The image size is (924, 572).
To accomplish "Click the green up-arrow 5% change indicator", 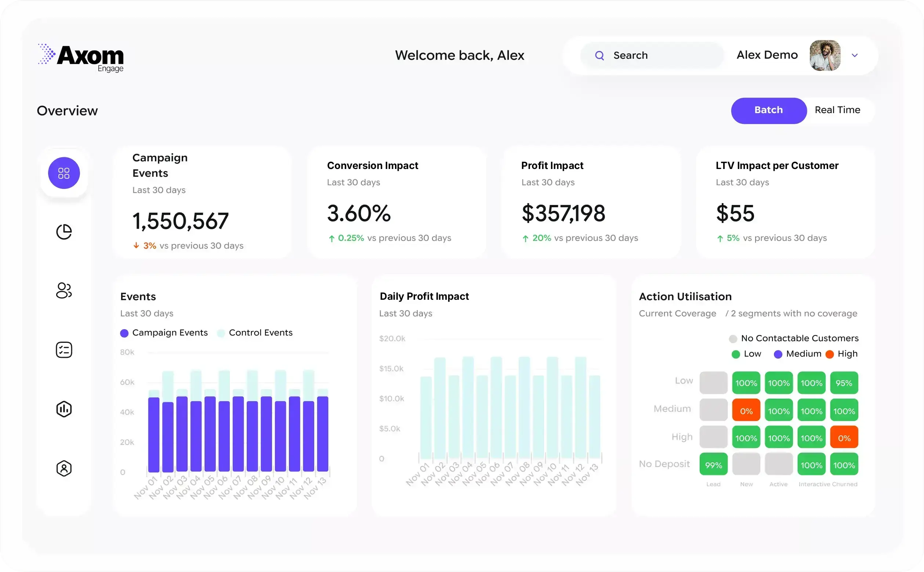I will point(728,238).
